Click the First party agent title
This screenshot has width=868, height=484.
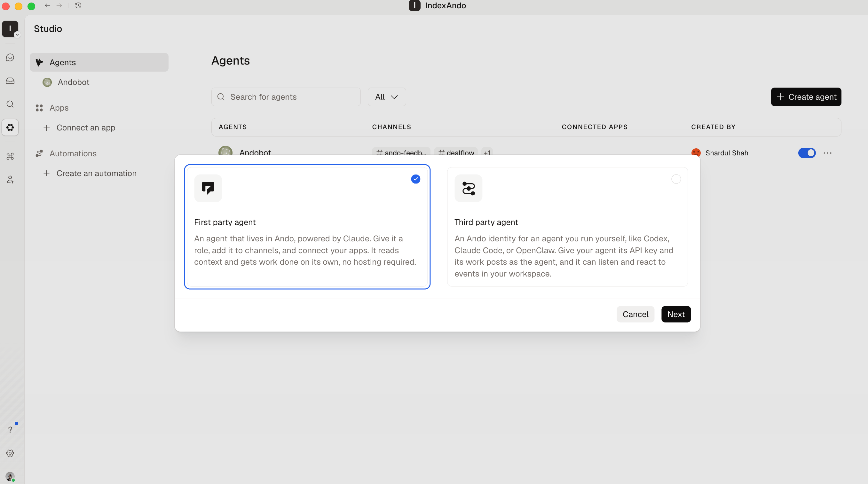(x=225, y=222)
